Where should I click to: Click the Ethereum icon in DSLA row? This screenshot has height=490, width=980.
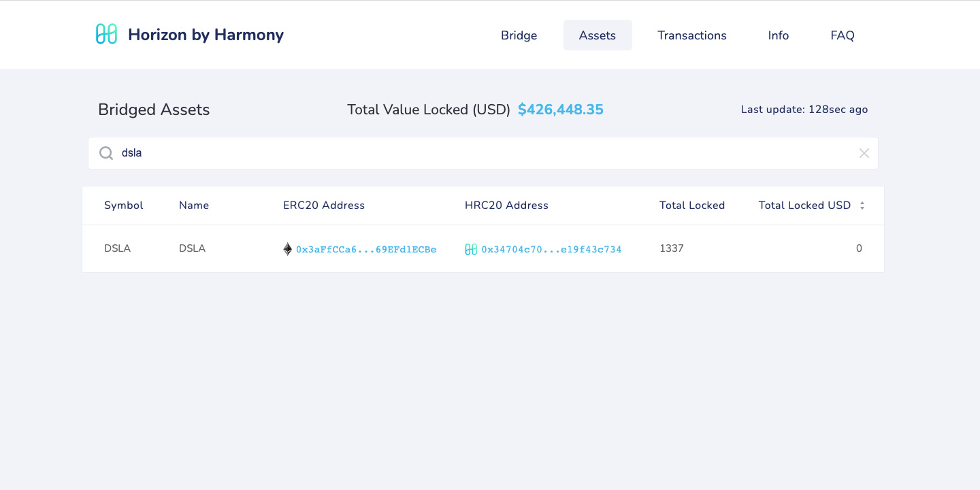coord(288,249)
